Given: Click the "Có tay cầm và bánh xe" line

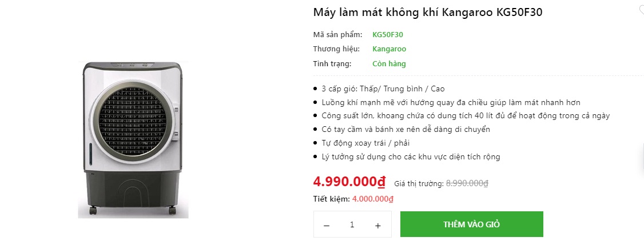Looking at the screenshot, I should (406, 130).
